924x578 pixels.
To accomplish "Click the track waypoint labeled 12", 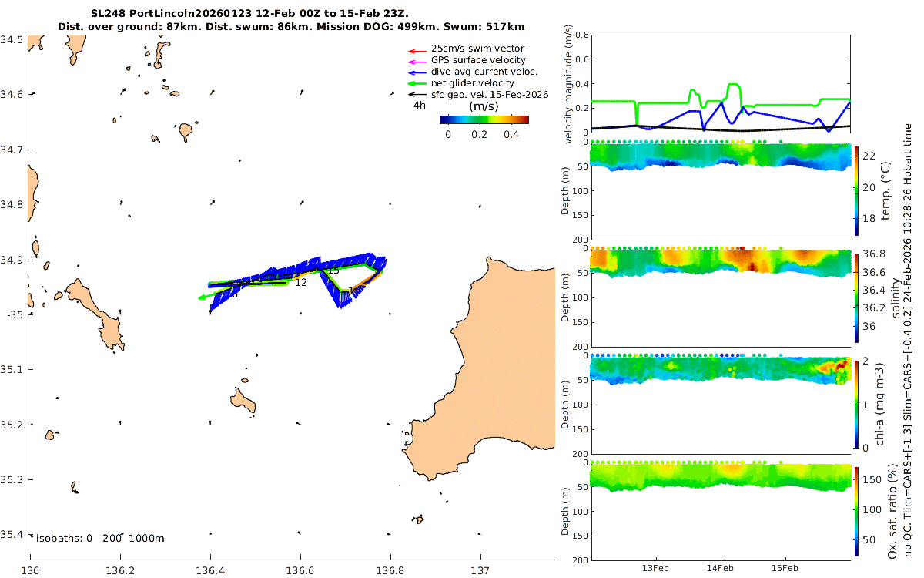I will click(301, 283).
